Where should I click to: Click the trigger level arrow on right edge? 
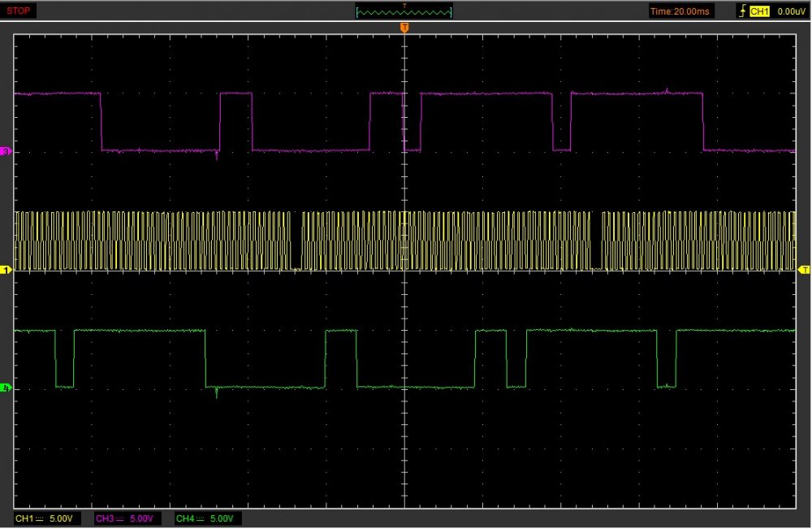805,269
